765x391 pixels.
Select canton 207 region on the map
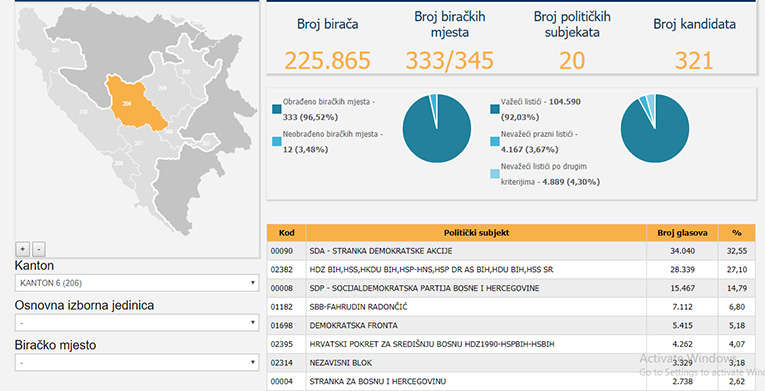coord(139,144)
